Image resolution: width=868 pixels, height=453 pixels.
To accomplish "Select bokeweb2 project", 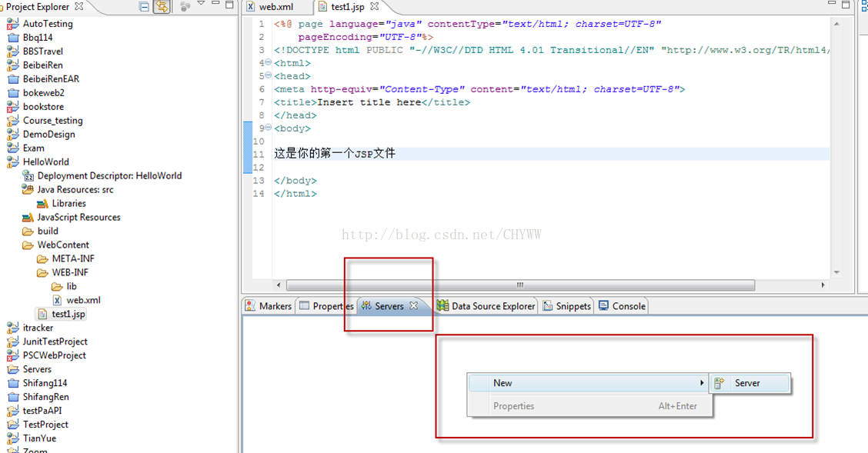I will point(43,93).
